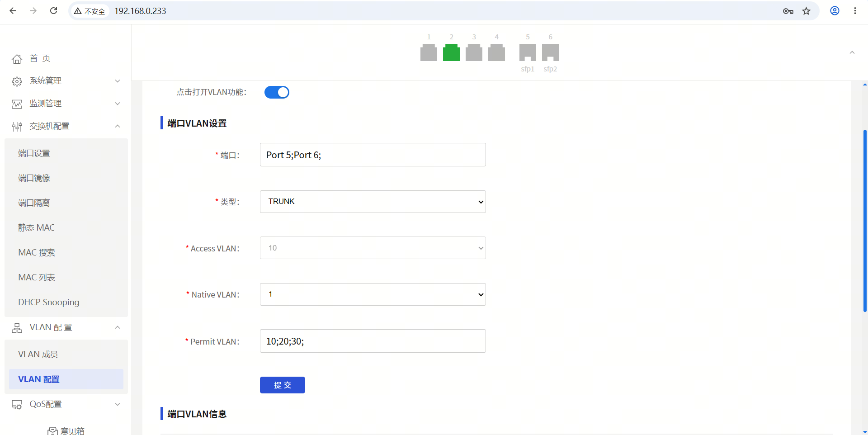
Task: Select the sfp2 port 6 icon
Action: tap(550, 52)
